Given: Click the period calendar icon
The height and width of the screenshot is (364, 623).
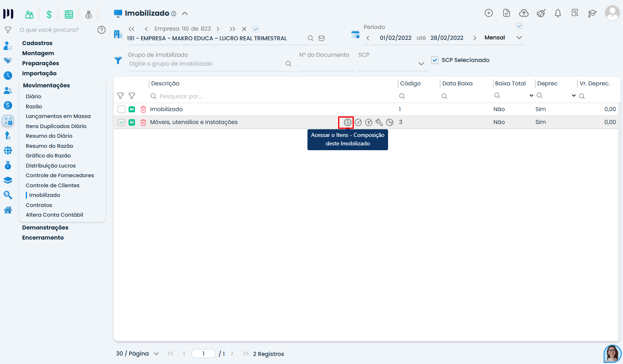Looking at the screenshot, I should (x=355, y=35).
